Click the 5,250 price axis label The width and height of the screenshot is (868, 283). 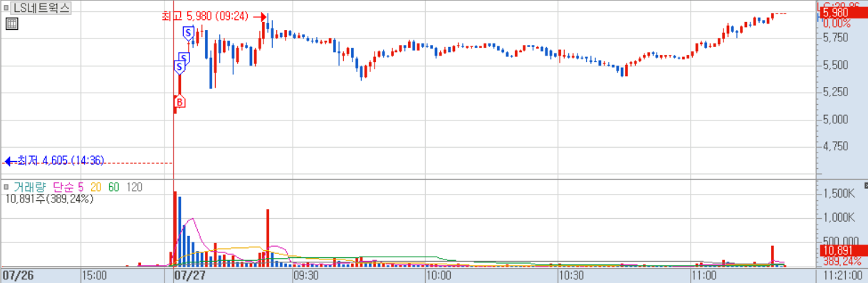(x=835, y=92)
